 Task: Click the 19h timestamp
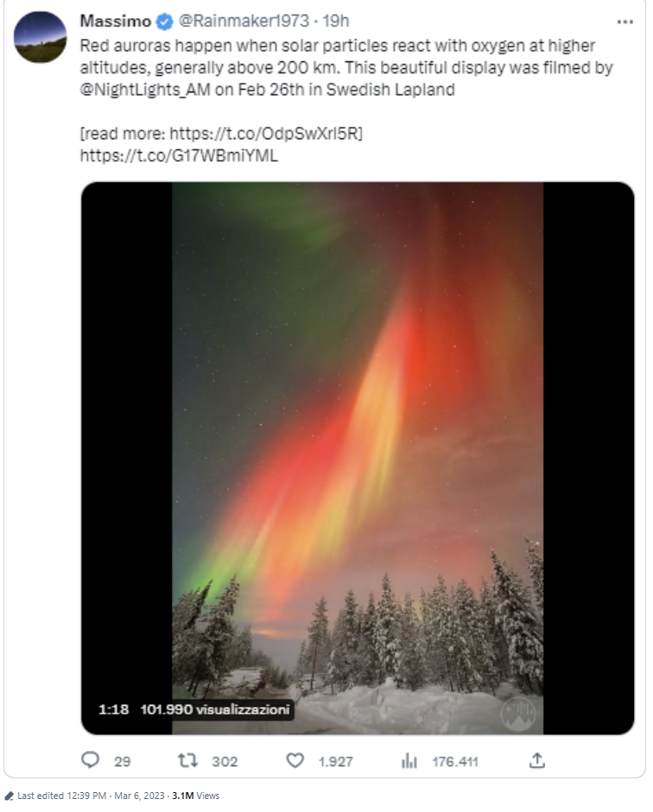(x=335, y=22)
